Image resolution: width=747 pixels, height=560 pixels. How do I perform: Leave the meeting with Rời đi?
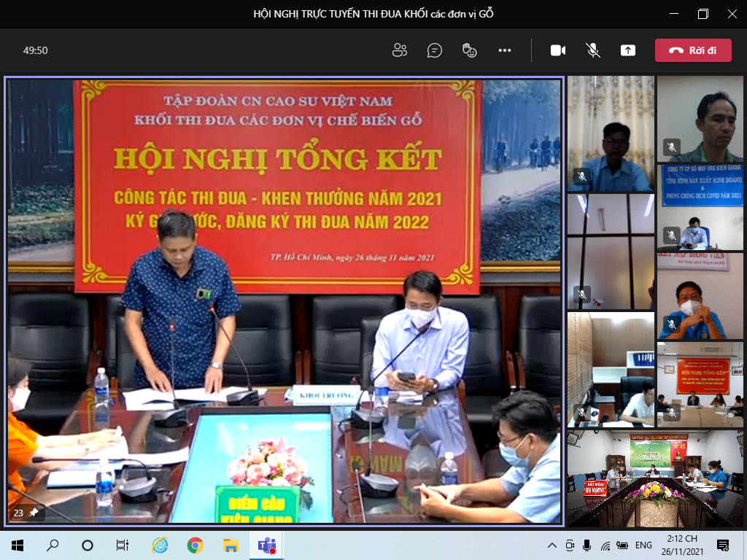pos(693,50)
